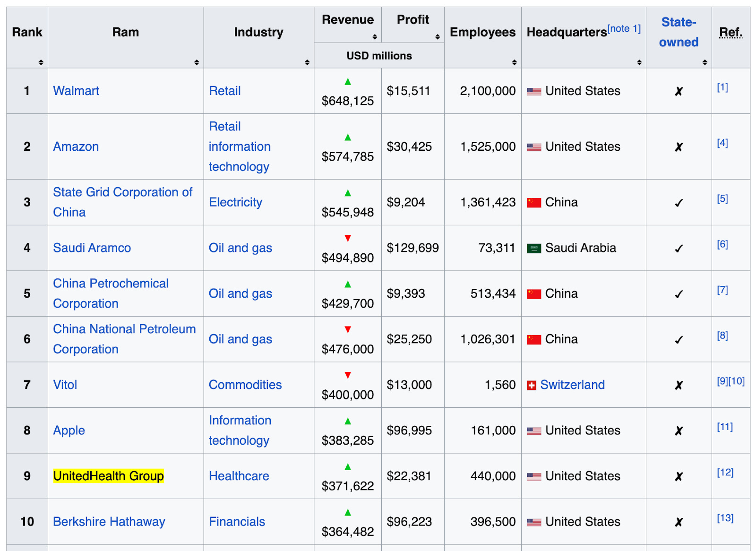Open reference [9] for Vitol

(x=722, y=381)
